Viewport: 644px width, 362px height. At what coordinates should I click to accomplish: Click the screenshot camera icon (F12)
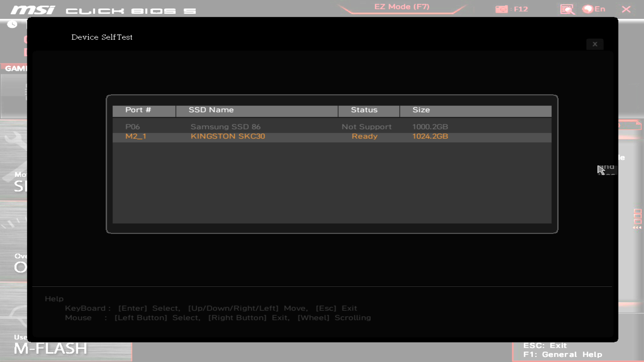(x=501, y=9)
